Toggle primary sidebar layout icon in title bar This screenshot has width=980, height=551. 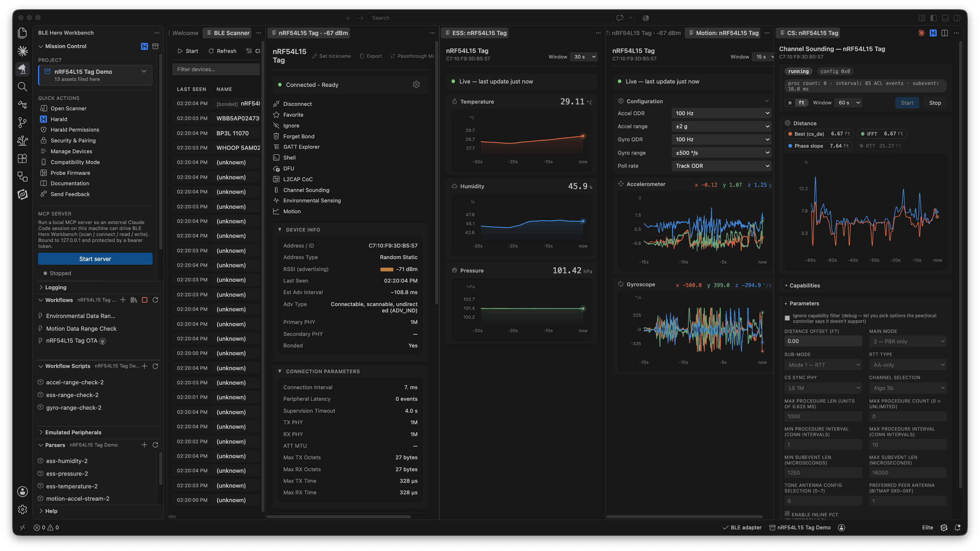click(x=934, y=18)
